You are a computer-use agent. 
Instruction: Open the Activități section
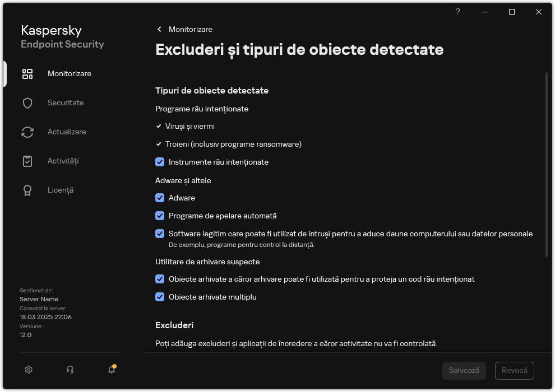(63, 161)
